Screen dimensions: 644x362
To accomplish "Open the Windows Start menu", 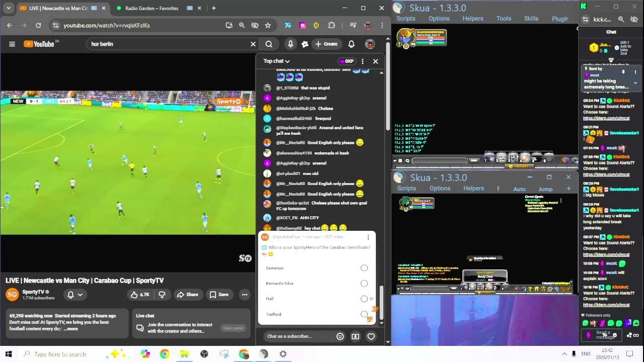I will tap(8, 354).
